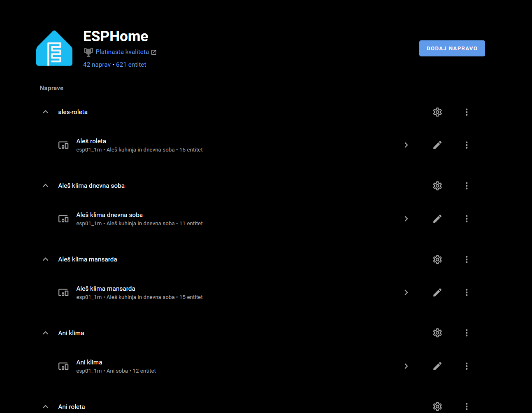This screenshot has width=532, height=413.
Task: Collapse the Aleš klima dnevna soba entry
Action: (x=46, y=186)
